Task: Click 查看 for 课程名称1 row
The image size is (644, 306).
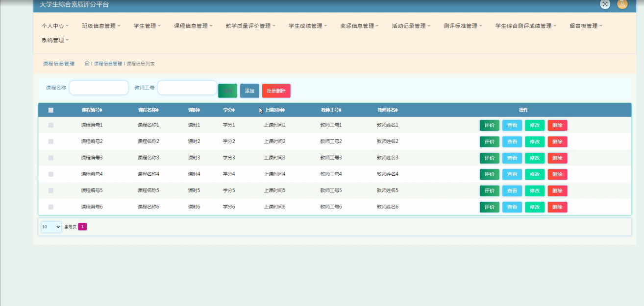Action: [512, 125]
